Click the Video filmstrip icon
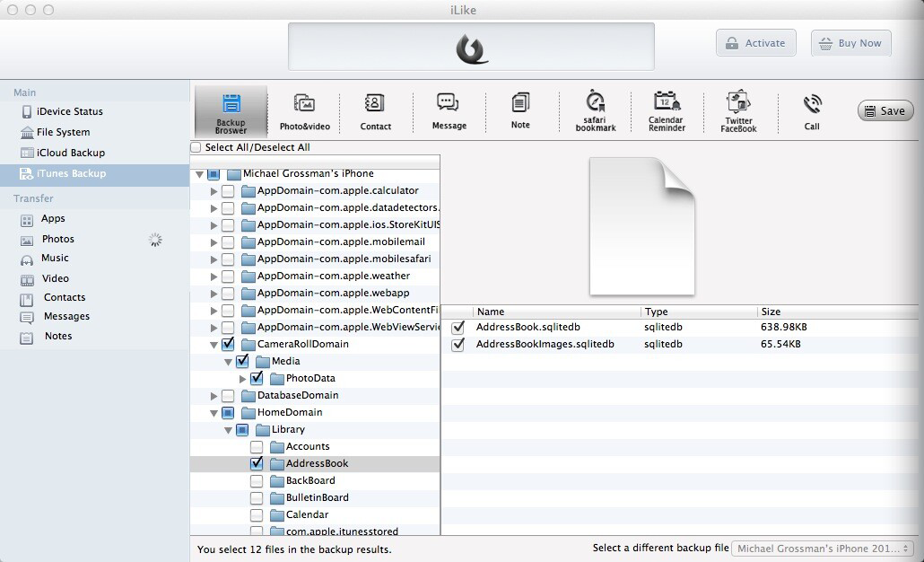 (27, 279)
